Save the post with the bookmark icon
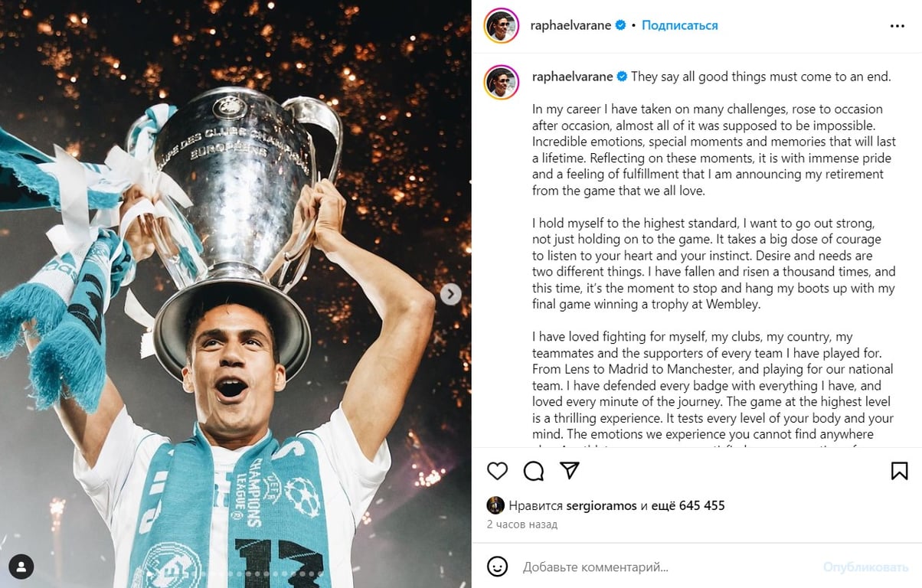 900,471
